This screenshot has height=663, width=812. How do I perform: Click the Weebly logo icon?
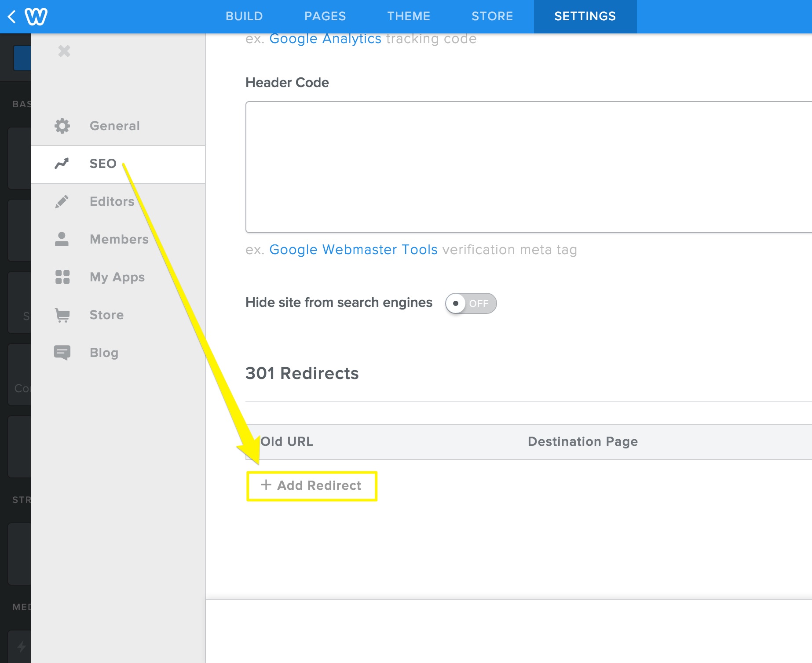coord(36,17)
